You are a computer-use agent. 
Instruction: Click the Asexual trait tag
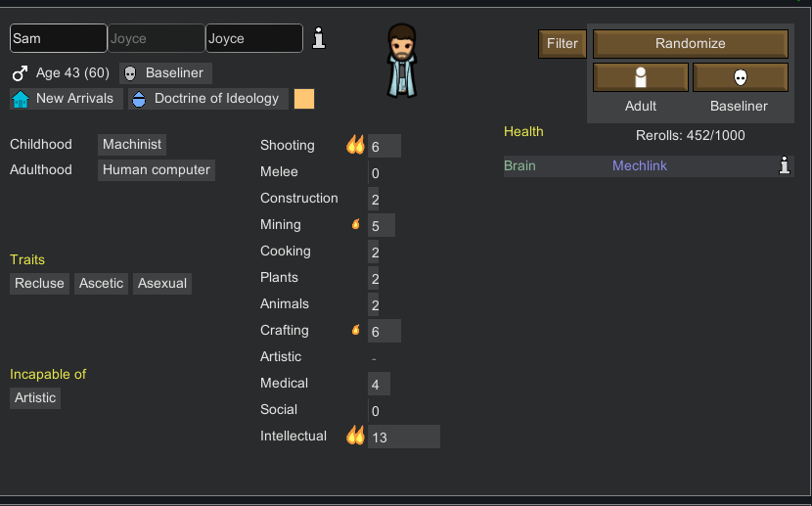point(162,284)
